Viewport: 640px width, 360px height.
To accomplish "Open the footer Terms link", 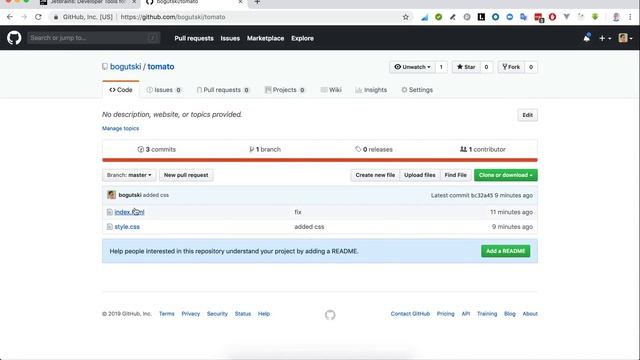I will (x=167, y=314).
